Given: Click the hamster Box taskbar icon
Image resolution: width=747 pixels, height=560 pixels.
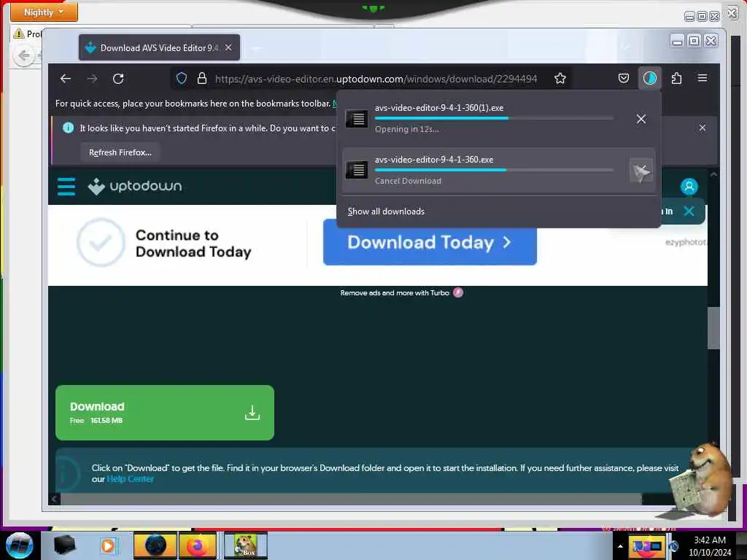Looking at the screenshot, I should [245, 545].
